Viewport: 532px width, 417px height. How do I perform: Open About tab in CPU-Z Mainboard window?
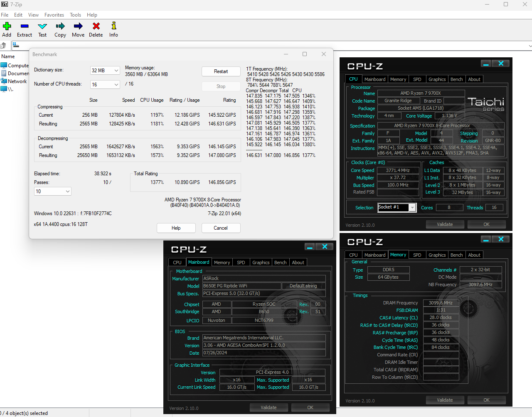[298, 262]
